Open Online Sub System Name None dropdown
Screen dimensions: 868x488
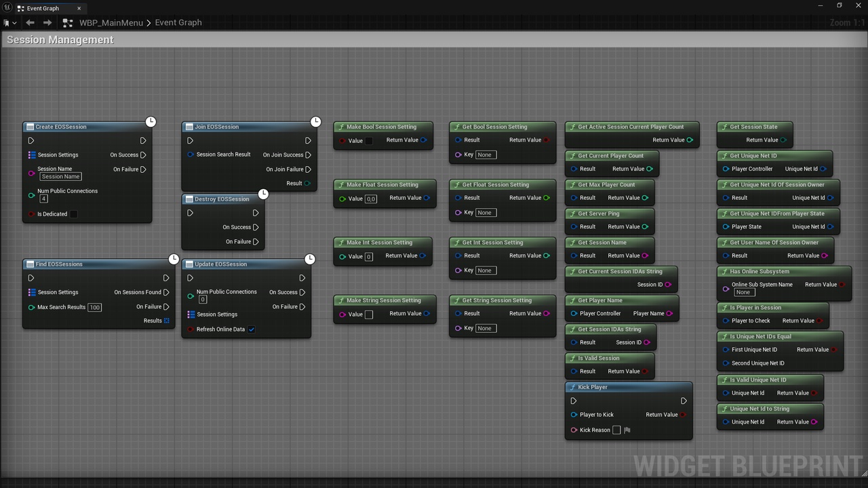[x=743, y=292]
